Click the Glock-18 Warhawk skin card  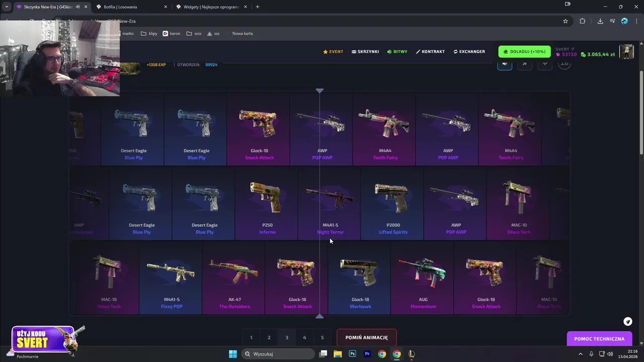pos(359,278)
